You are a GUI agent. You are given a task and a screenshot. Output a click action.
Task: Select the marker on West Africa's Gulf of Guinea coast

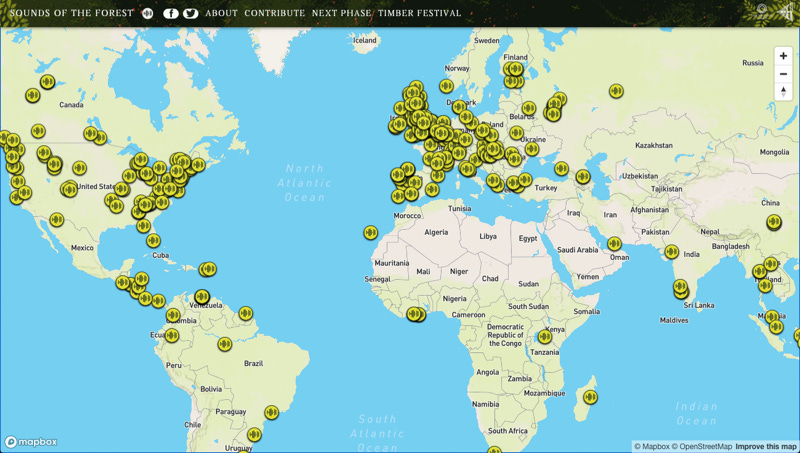tap(416, 314)
